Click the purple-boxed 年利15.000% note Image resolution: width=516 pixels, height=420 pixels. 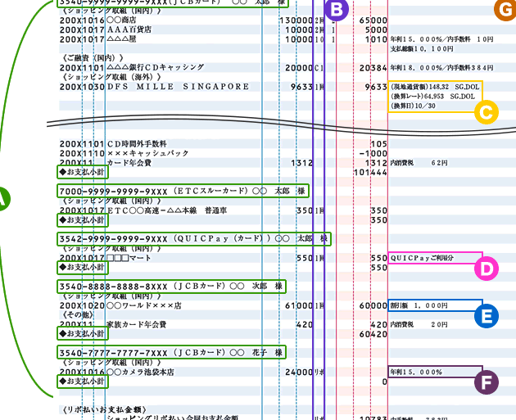435,372
